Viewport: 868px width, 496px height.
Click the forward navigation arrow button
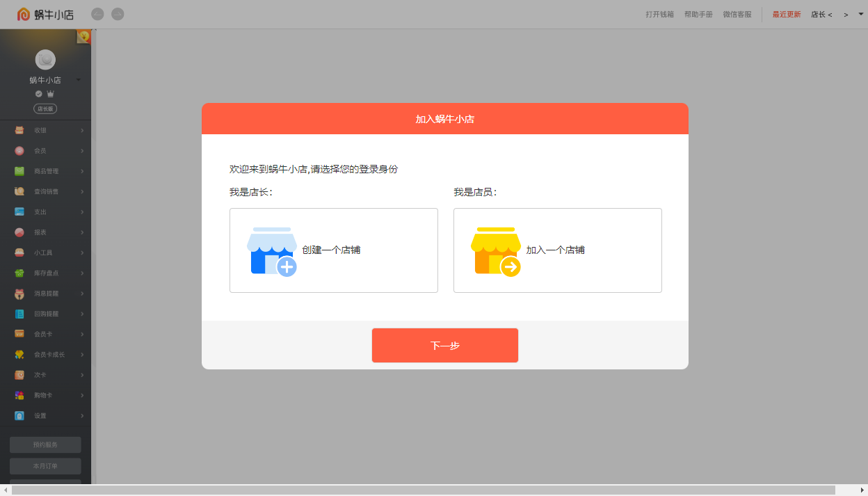pos(118,14)
